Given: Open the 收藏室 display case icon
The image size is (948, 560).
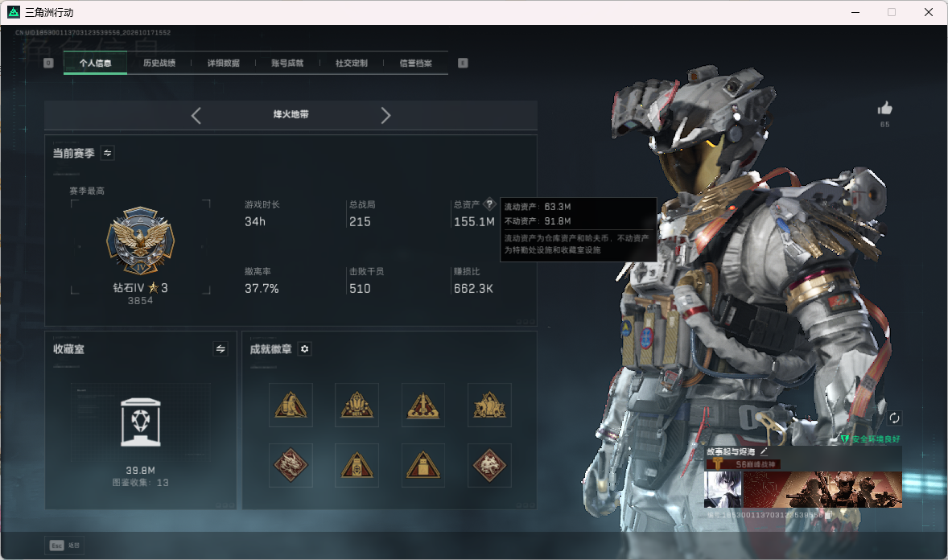Looking at the screenshot, I should 141,422.
